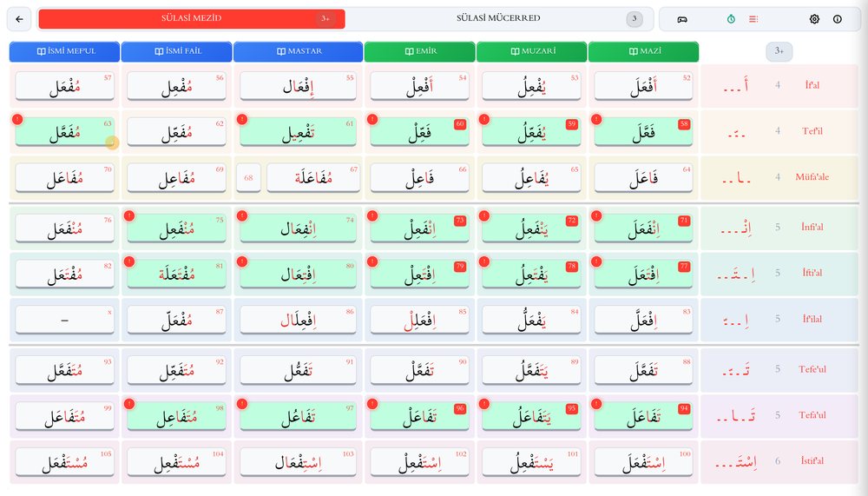Click the İnfi'al row label
The height and width of the screenshot is (496, 868).
tap(812, 228)
